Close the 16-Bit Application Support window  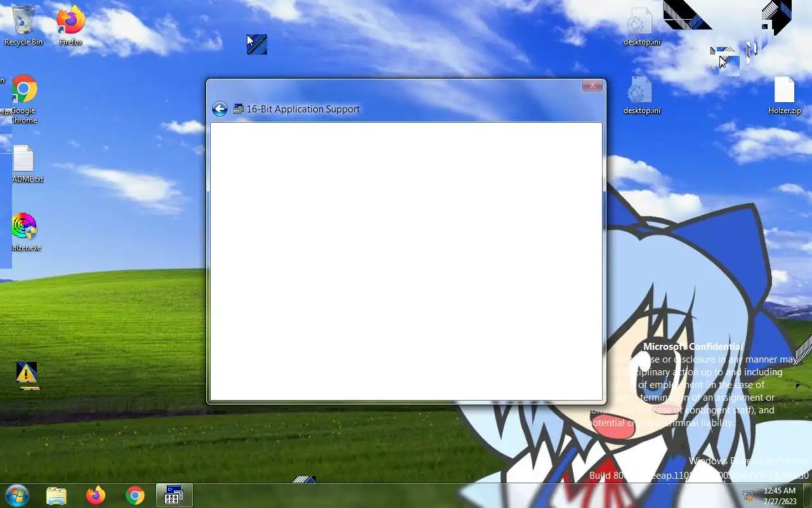[x=592, y=85]
